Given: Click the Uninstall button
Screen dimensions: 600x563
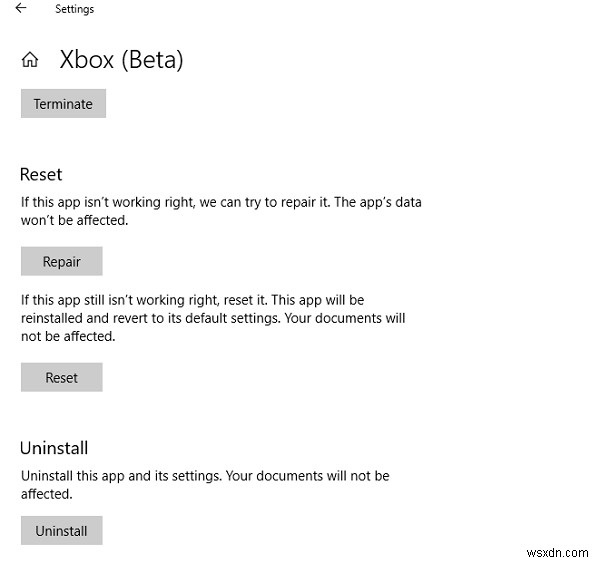Looking at the screenshot, I should click(x=61, y=530).
